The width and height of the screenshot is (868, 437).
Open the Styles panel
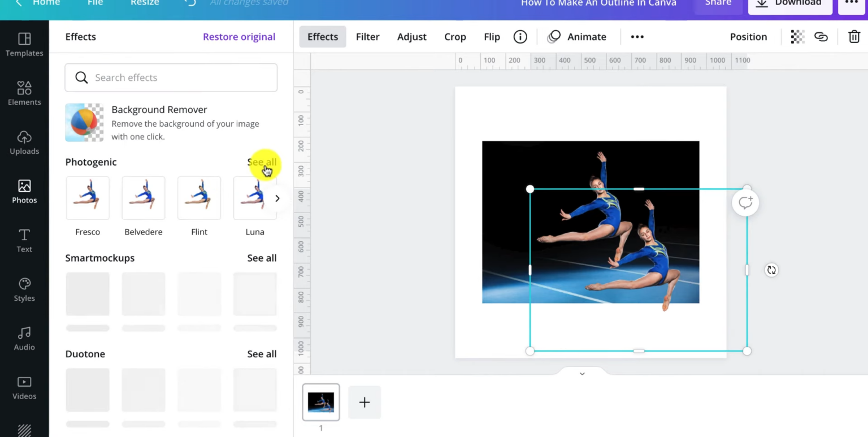pyautogui.click(x=24, y=289)
